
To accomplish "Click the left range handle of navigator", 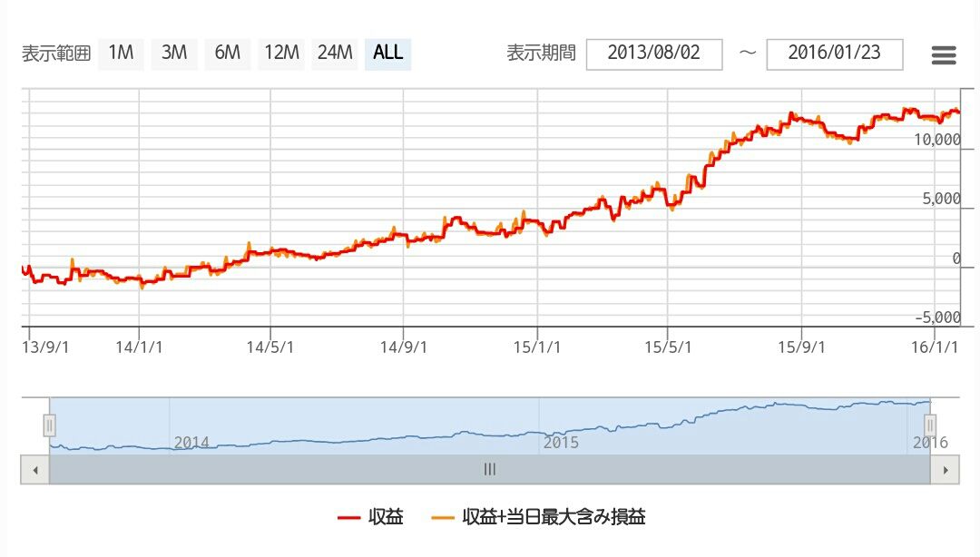I will (49, 425).
